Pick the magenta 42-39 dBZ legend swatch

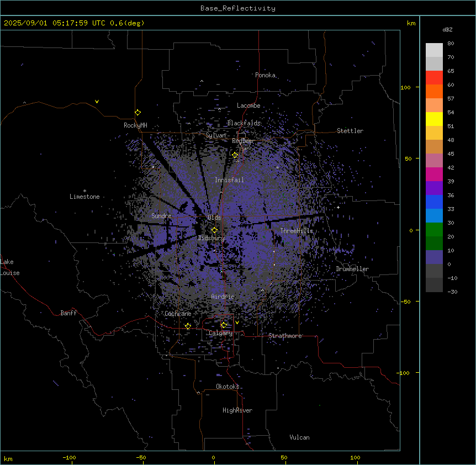point(434,174)
